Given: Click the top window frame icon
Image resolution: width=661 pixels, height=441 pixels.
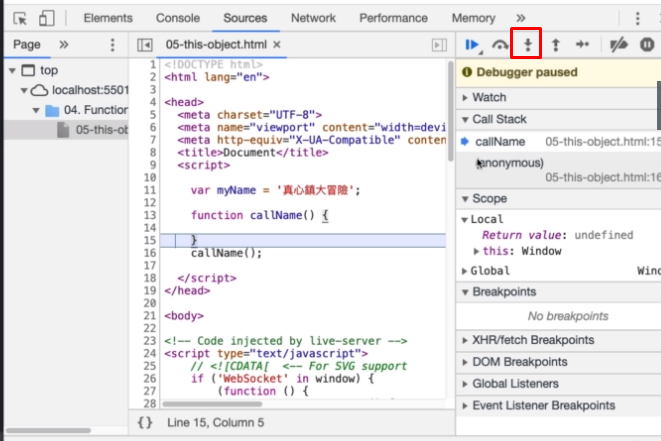Looking at the screenshot, I should point(28,70).
